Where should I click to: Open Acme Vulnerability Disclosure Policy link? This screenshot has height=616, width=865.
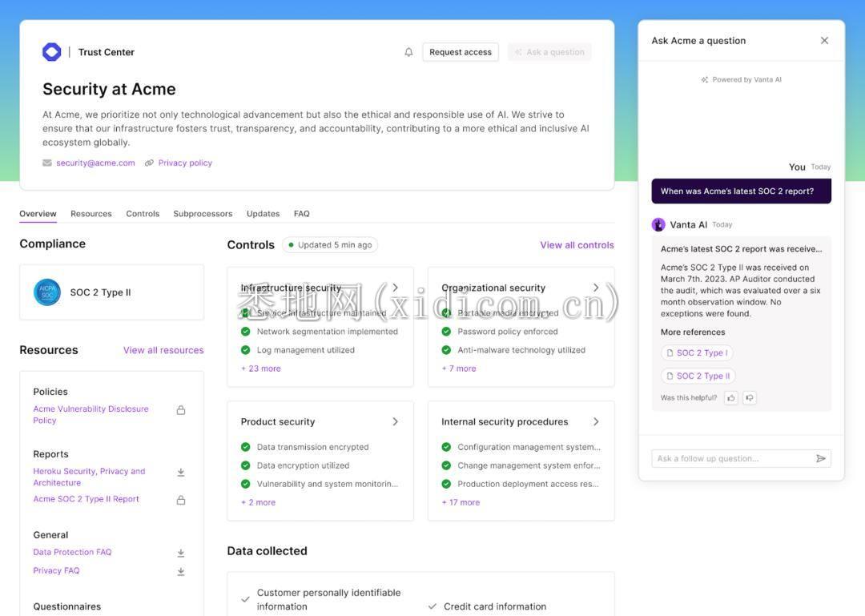[x=91, y=414]
